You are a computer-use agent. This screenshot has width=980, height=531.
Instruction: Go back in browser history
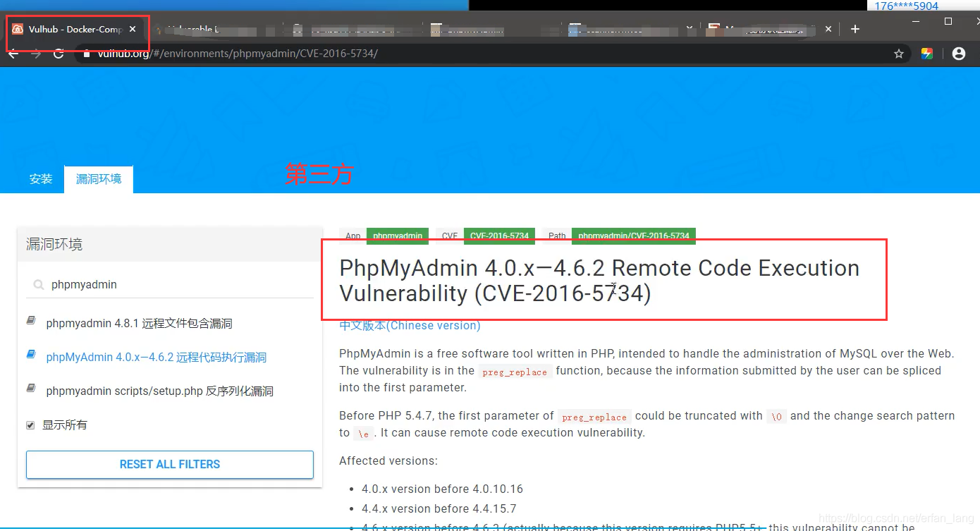tap(13, 54)
